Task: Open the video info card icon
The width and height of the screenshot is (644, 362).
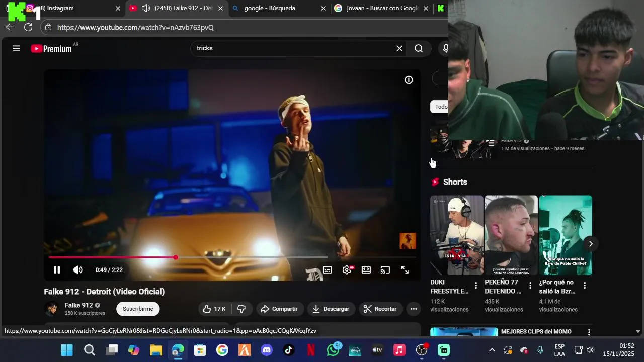Action: pyautogui.click(x=409, y=80)
